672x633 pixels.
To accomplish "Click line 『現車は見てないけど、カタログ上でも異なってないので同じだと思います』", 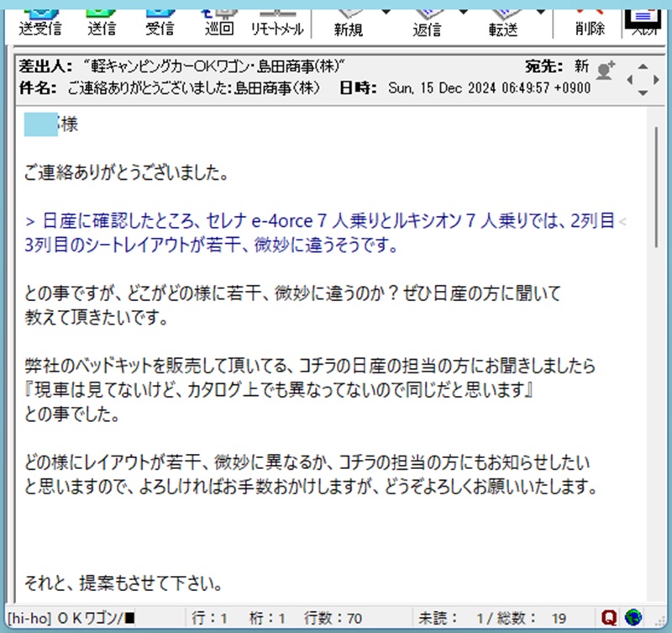I will [x=279, y=390].
